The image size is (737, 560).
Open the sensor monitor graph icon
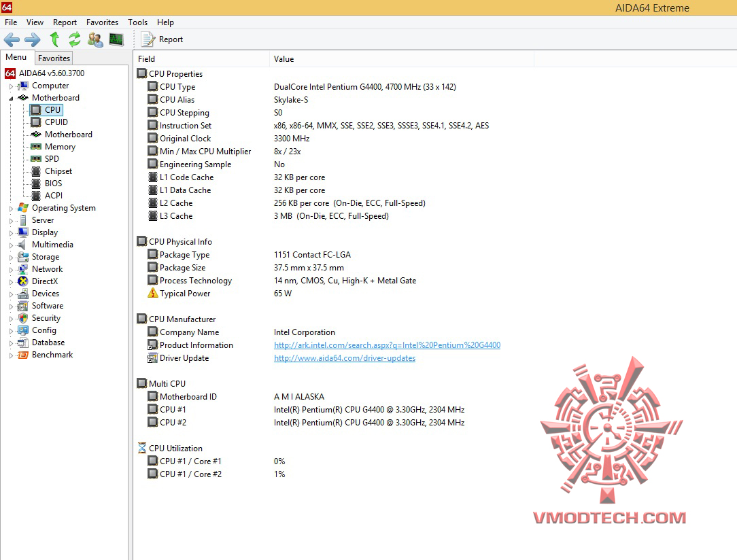coord(116,39)
